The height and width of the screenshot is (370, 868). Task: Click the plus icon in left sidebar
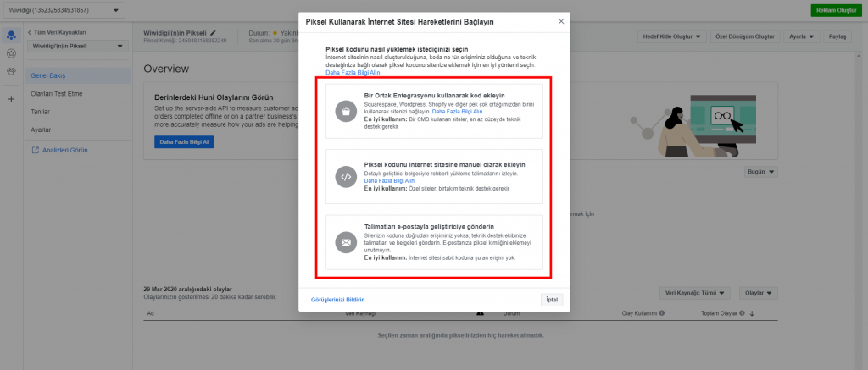pyautogui.click(x=11, y=99)
